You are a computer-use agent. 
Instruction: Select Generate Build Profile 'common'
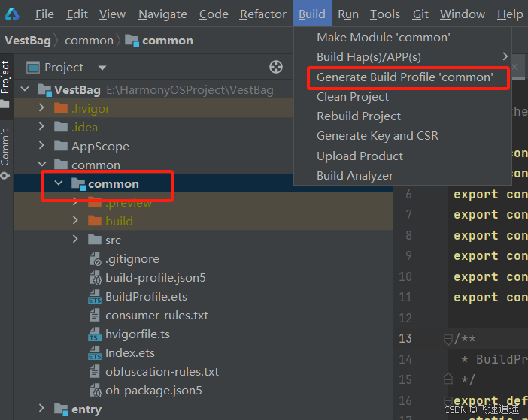click(x=402, y=77)
